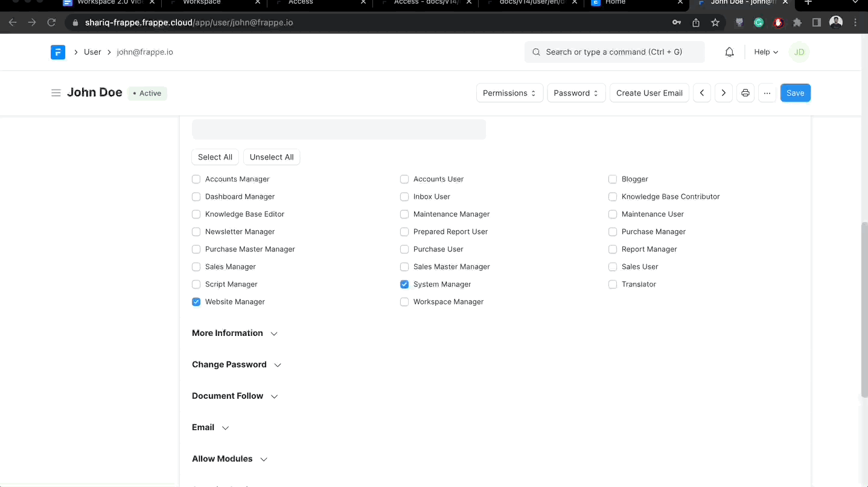Close the Home tab
The height and width of the screenshot is (487, 868).
click(680, 2)
